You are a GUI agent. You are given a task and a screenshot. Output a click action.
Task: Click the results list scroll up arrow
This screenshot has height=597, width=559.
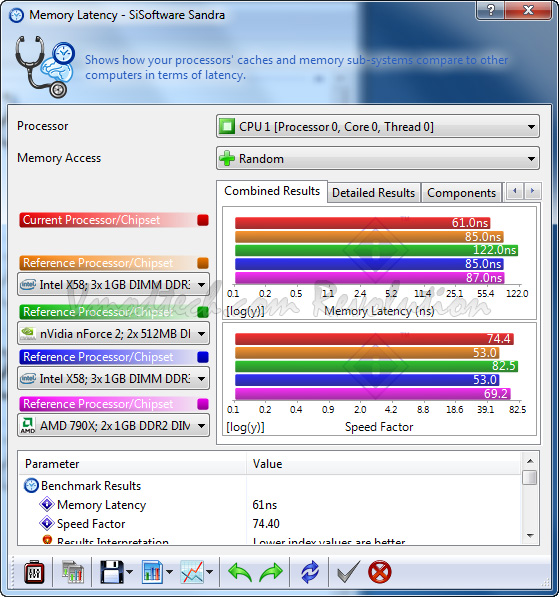click(x=530, y=461)
